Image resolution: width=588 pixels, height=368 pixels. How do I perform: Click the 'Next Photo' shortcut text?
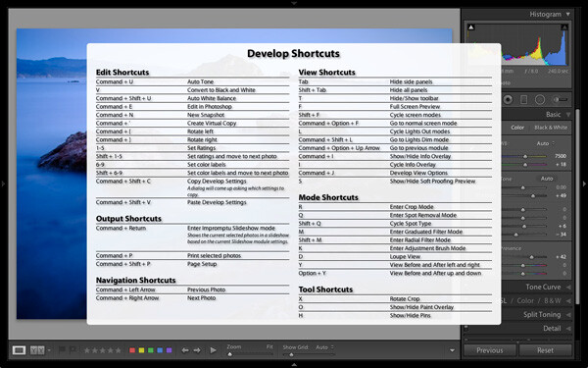point(201,298)
